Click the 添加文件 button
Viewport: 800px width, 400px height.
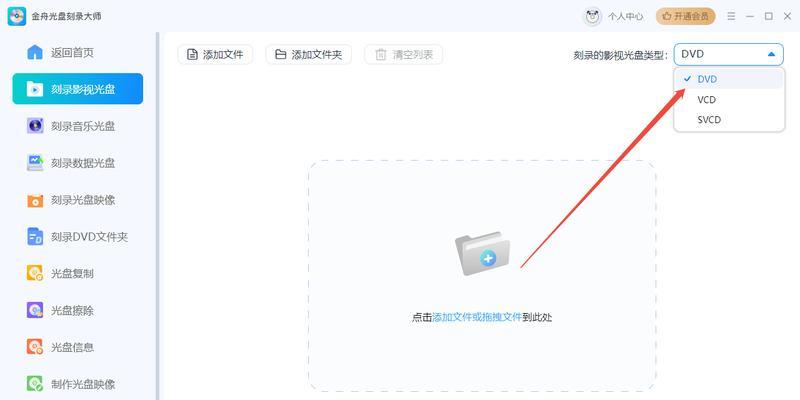(x=215, y=55)
